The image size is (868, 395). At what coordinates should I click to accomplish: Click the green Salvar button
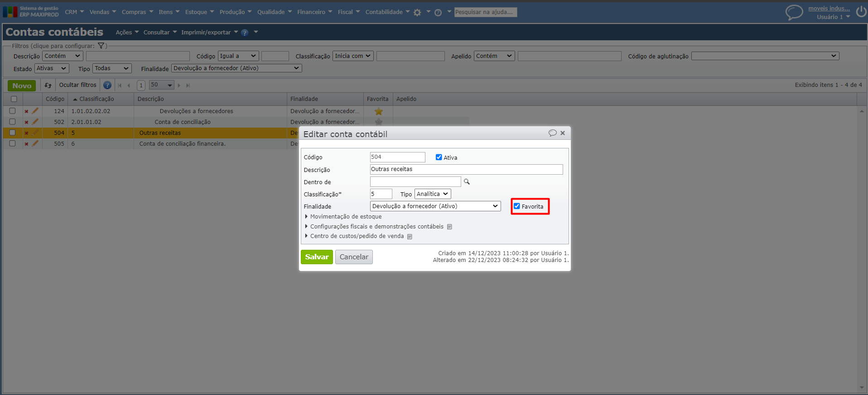317,257
